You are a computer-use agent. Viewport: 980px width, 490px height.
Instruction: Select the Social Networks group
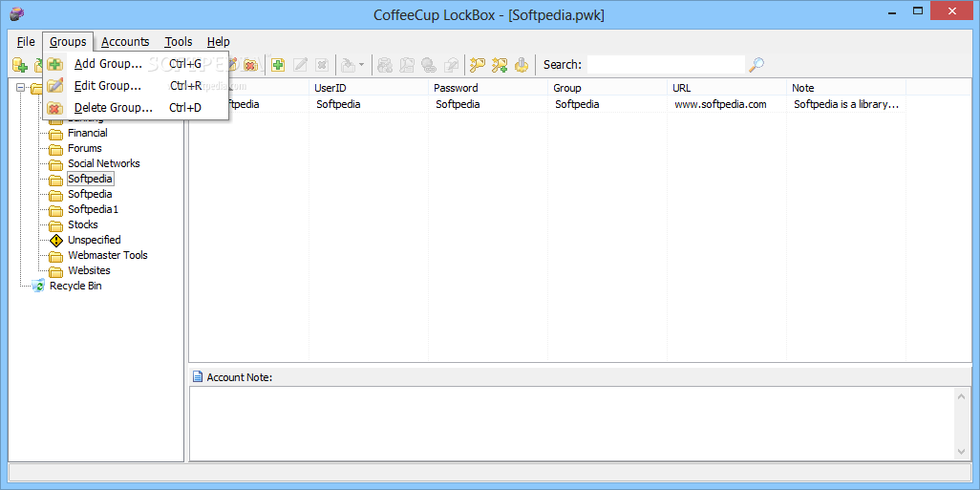(104, 163)
